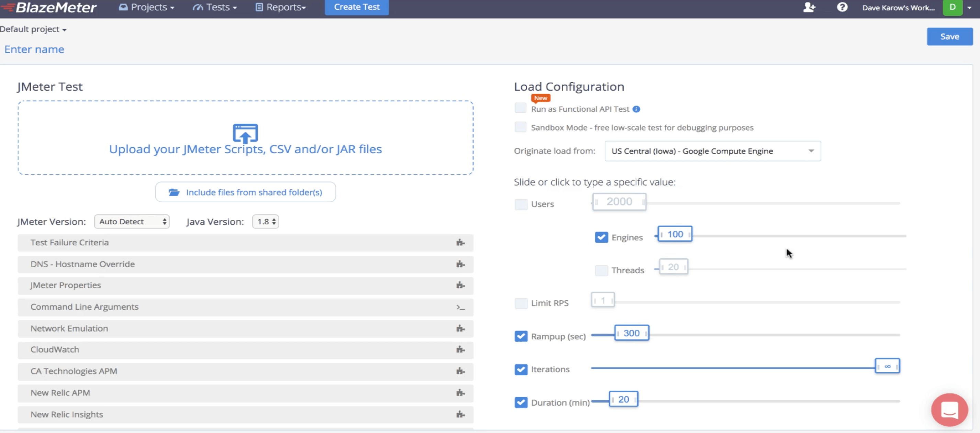980x433 pixels.
Task: Click the puzzle icon on JMeter Properties row
Action: (x=460, y=285)
